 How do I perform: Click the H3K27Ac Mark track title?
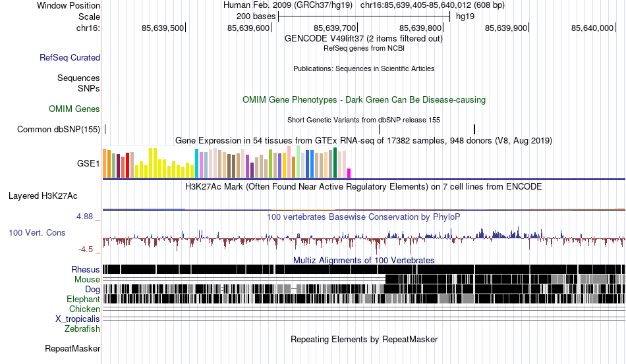click(x=364, y=186)
